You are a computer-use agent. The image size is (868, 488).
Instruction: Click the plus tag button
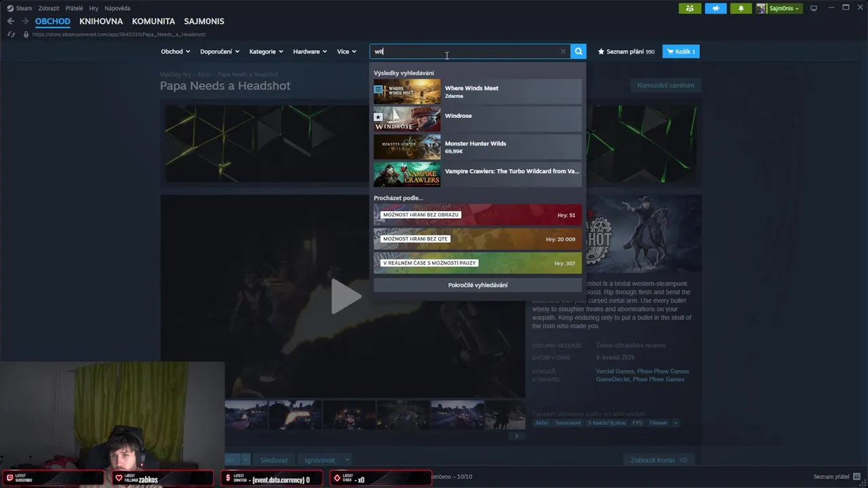pos(675,423)
